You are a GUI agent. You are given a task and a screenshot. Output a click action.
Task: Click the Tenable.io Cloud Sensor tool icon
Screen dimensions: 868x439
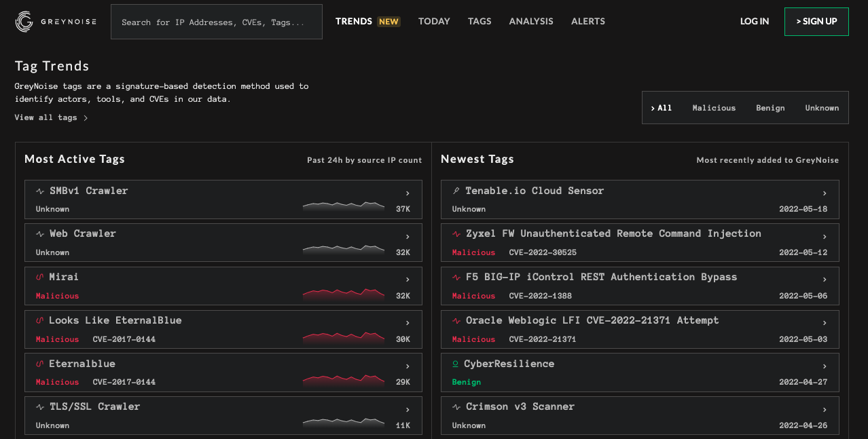tap(456, 191)
